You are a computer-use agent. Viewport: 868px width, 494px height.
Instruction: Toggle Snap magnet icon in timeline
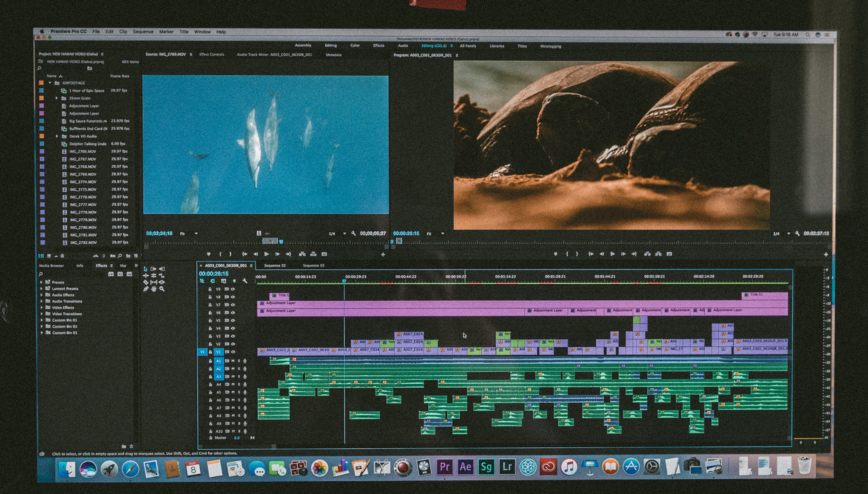click(x=213, y=281)
